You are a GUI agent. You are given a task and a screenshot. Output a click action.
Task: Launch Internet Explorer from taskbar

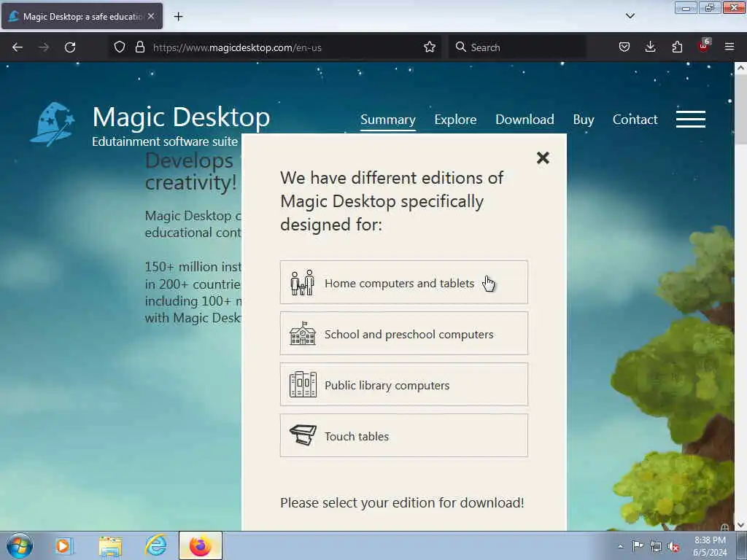pyautogui.click(x=156, y=545)
